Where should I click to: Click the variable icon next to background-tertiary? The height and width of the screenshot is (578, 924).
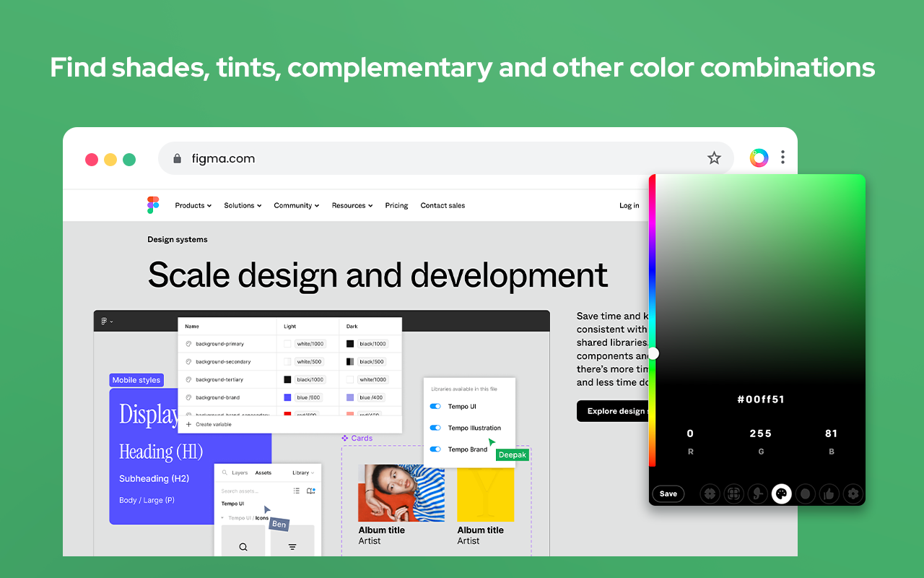(x=188, y=379)
